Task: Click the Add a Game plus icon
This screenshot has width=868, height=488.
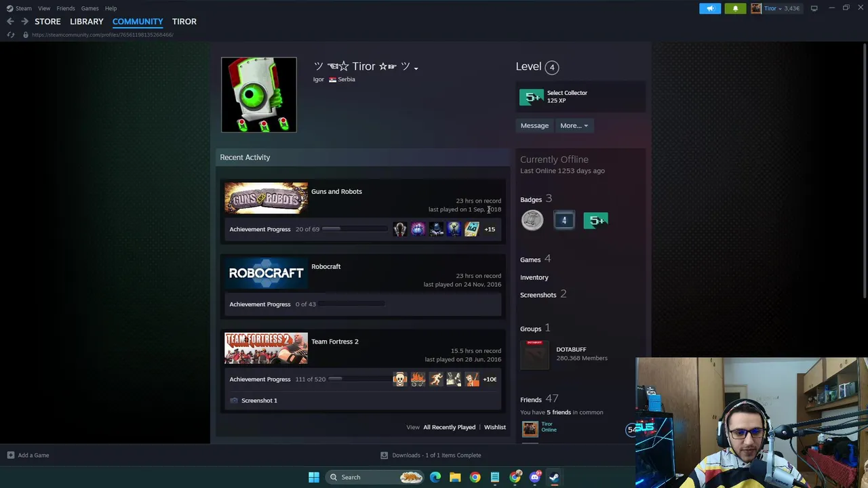Action: click(x=11, y=455)
